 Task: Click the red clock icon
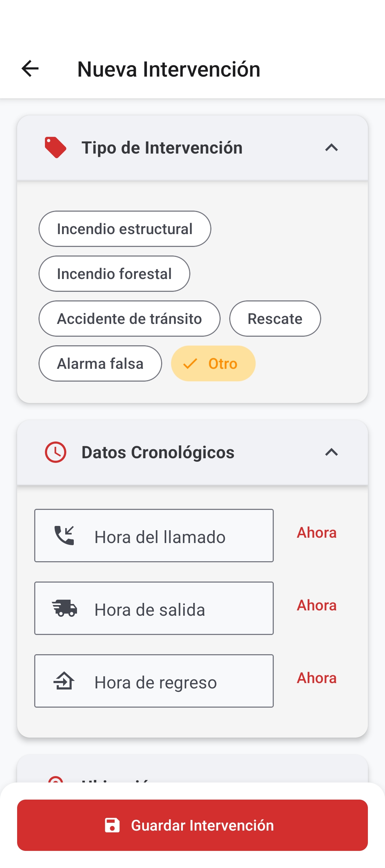56,453
